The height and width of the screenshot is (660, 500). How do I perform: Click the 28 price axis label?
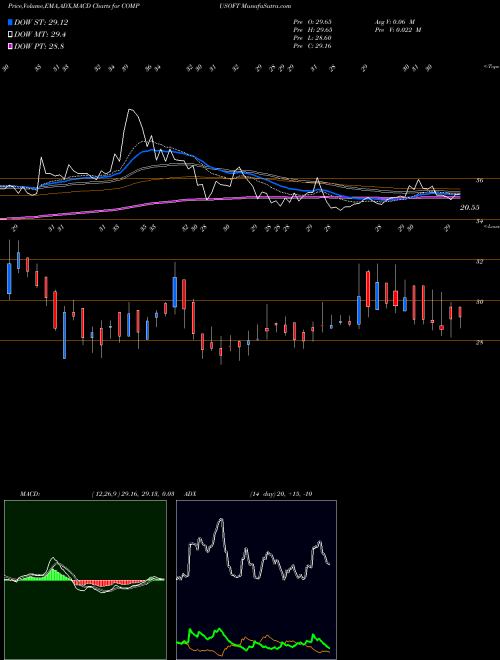pos(479,343)
